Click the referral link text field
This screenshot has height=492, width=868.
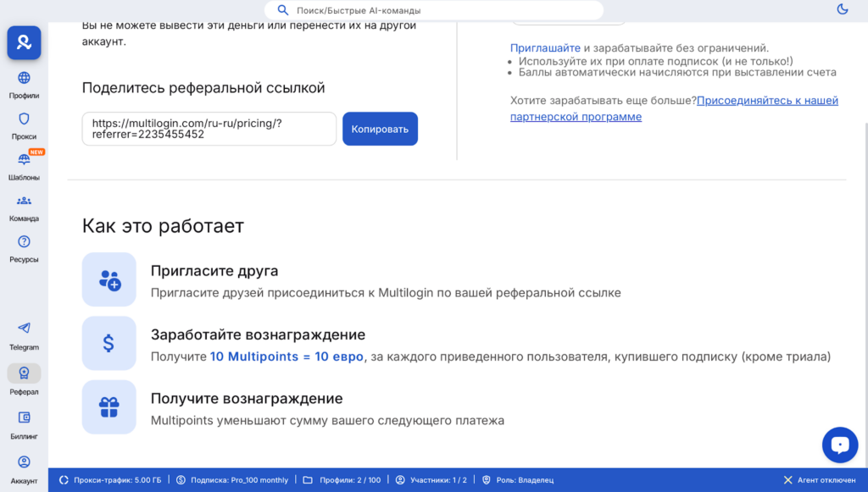(209, 129)
